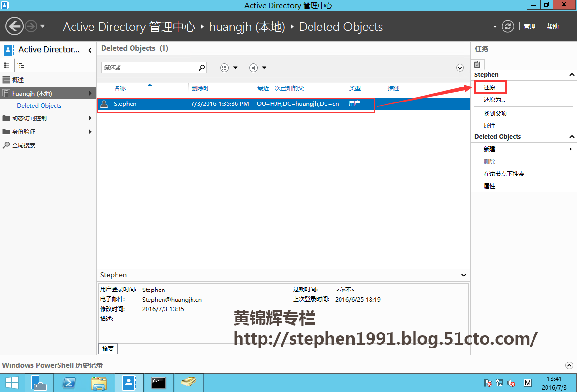Click the Windows Start button
This screenshot has height=392, width=577.
pos(12,383)
